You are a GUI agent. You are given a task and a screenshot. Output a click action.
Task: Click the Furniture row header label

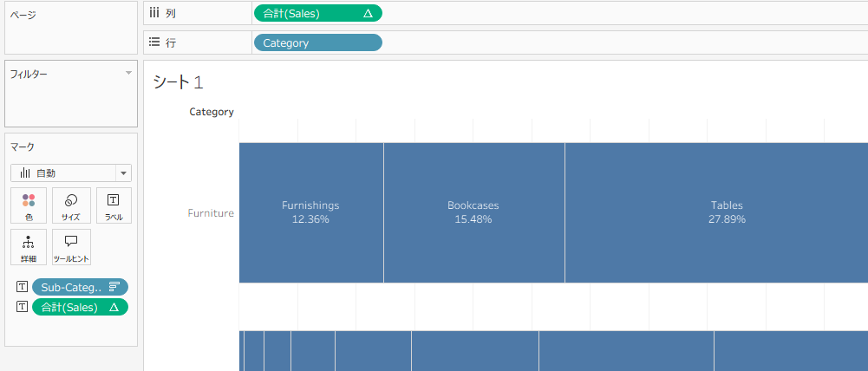tap(211, 213)
